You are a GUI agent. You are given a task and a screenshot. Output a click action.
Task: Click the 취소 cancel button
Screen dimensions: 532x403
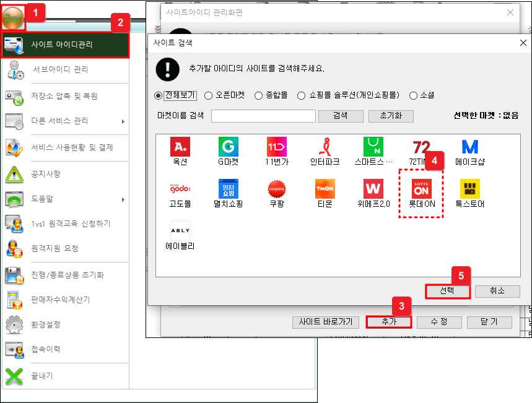tap(497, 291)
